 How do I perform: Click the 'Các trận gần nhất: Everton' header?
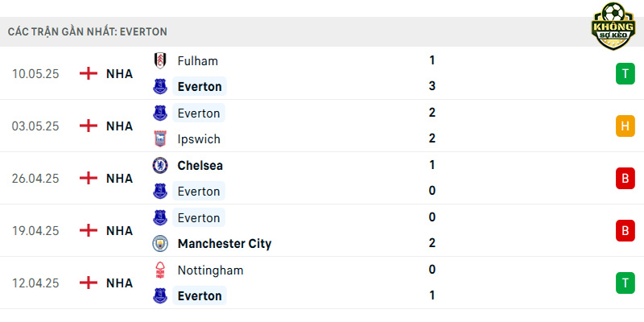click(x=88, y=32)
